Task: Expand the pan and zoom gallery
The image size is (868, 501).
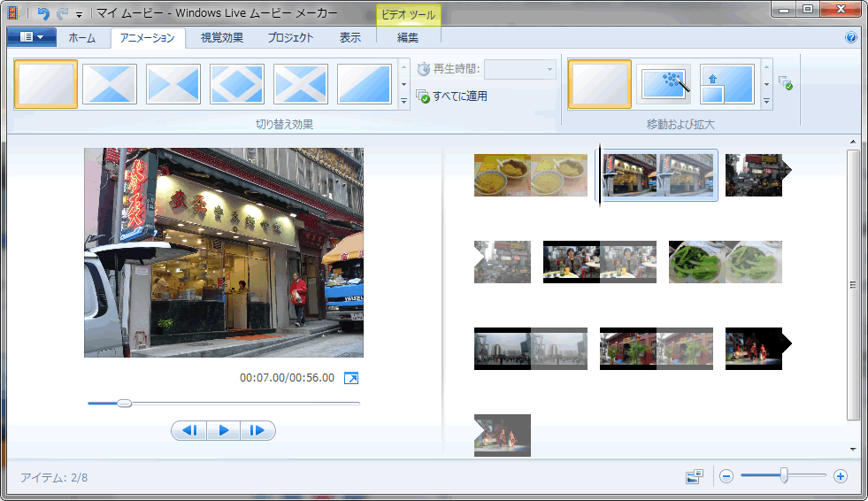Action: click(x=767, y=102)
